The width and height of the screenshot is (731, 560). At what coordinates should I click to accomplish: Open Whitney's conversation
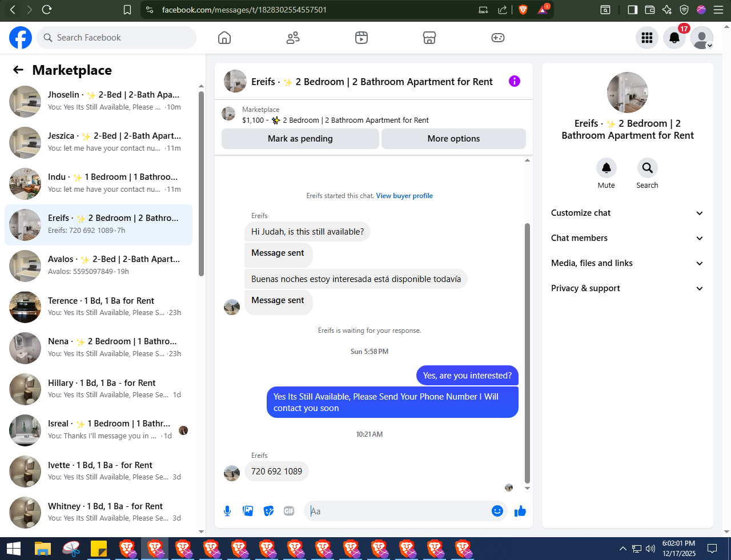coord(98,513)
